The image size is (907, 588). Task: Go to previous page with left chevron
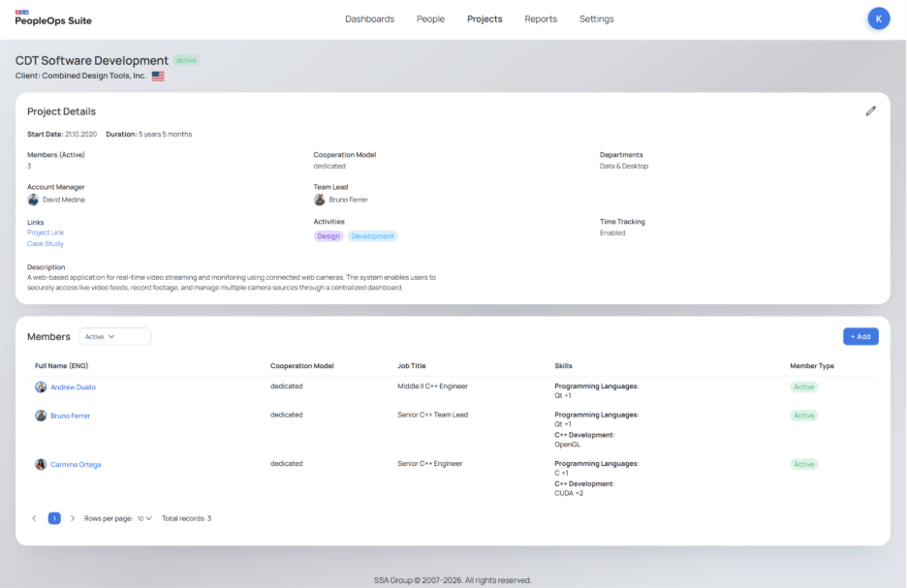click(35, 518)
